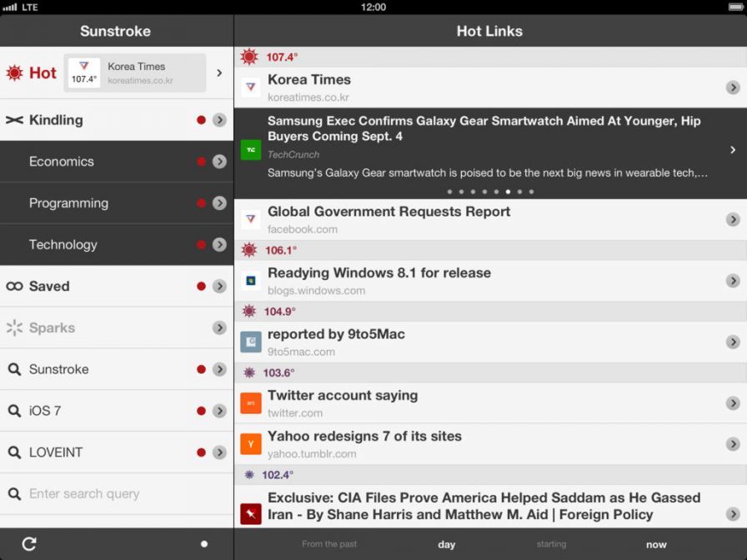The image size is (747, 560).
Task: Open the Global Government Requests Report link
Action: (389, 212)
